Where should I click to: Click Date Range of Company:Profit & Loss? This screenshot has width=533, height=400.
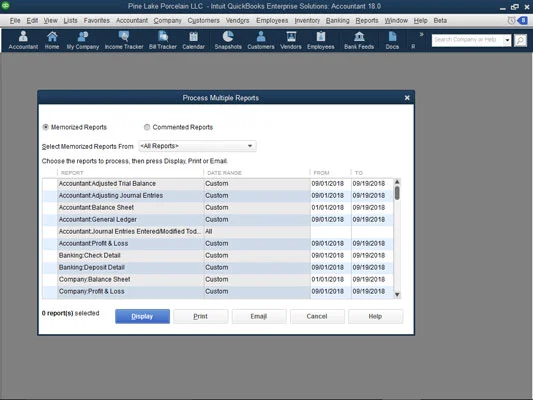point(257,291)
